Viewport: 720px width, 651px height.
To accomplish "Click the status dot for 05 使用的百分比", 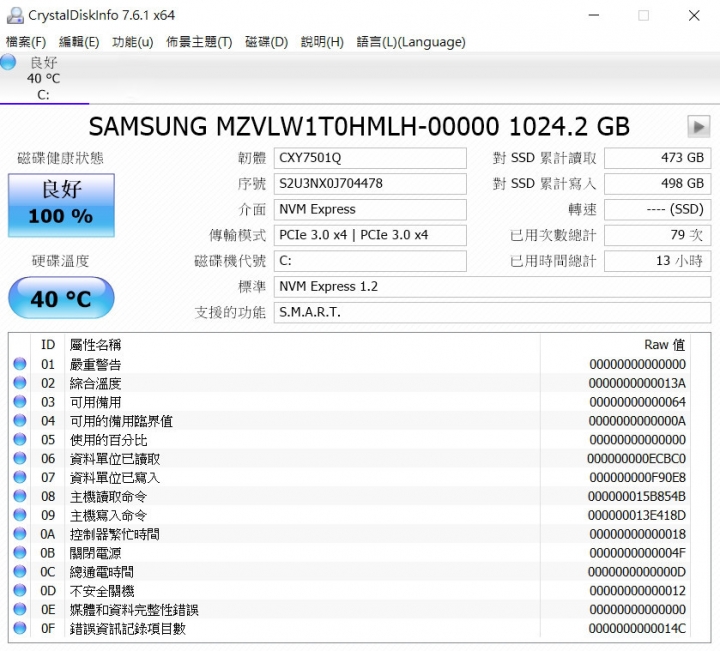I will pos(20,439).
